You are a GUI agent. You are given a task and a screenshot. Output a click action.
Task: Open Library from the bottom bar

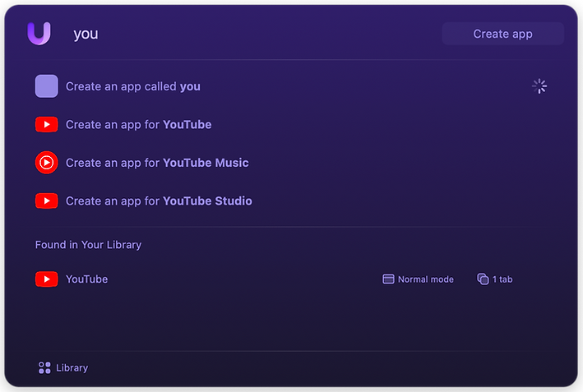tap(63, 368)
